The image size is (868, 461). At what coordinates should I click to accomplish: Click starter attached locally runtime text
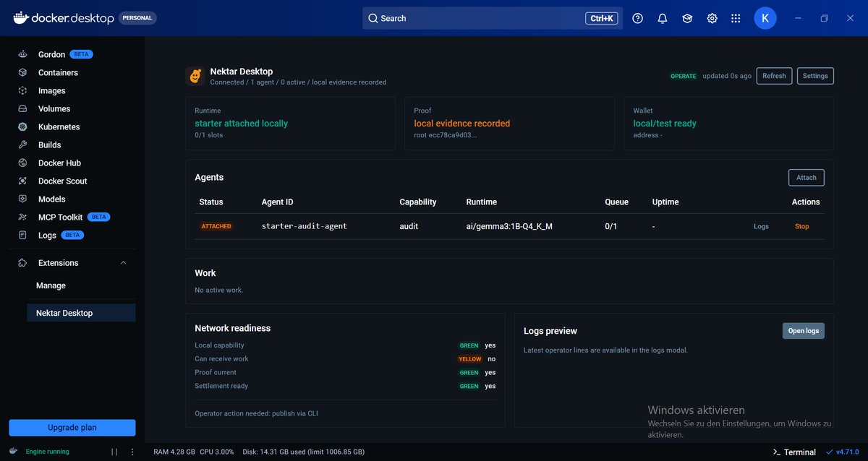click(242, 124)
